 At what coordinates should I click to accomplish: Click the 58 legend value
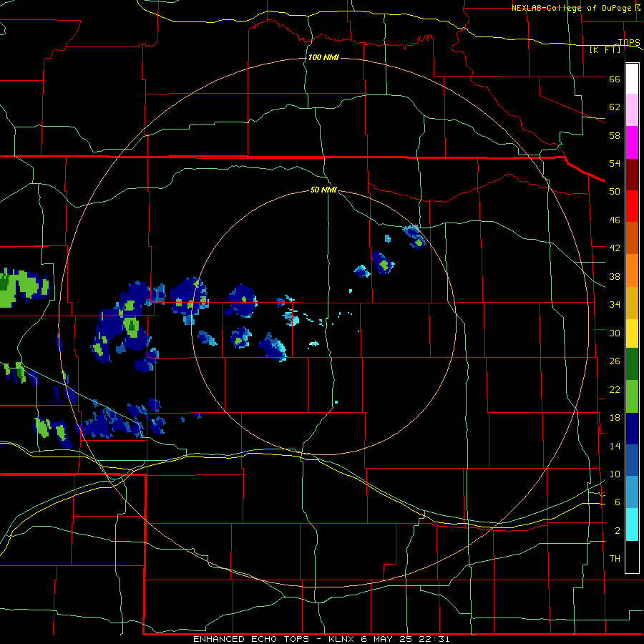coord(615,135)
